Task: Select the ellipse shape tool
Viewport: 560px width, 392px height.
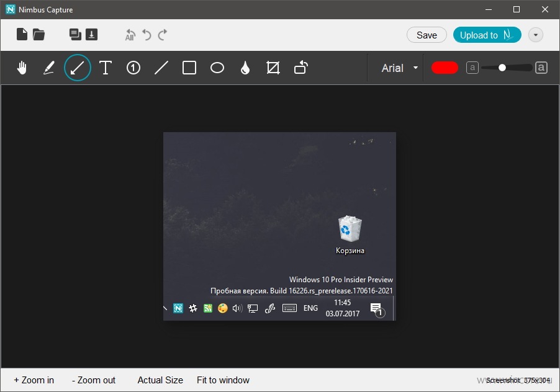Action: 217,68
